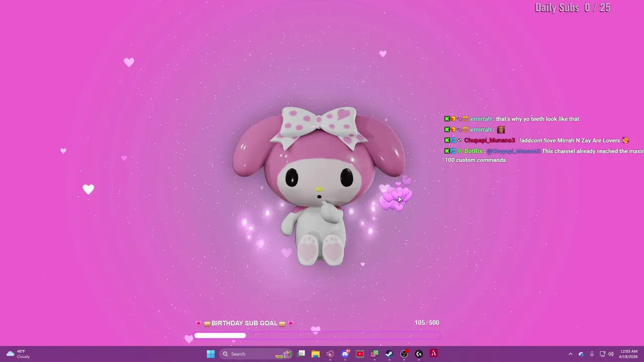
Task: Click the chat message "that's why yo teeth look like that"
Action: click(x=537, y=119)
